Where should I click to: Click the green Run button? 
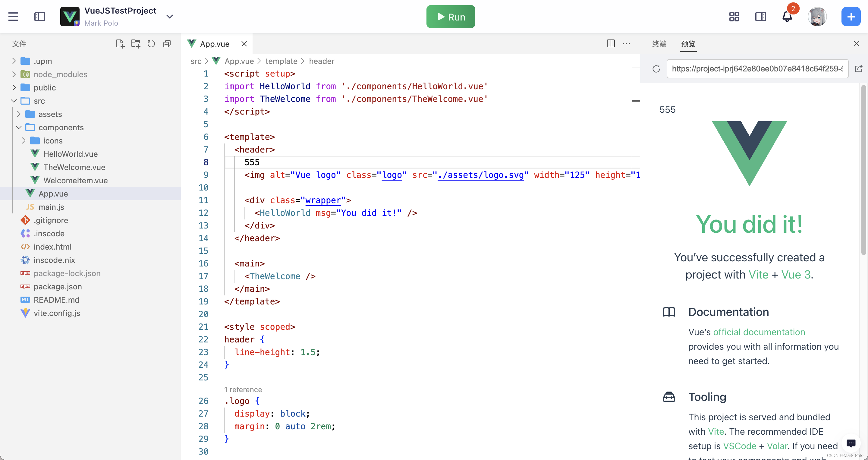(x=451, y=17)
